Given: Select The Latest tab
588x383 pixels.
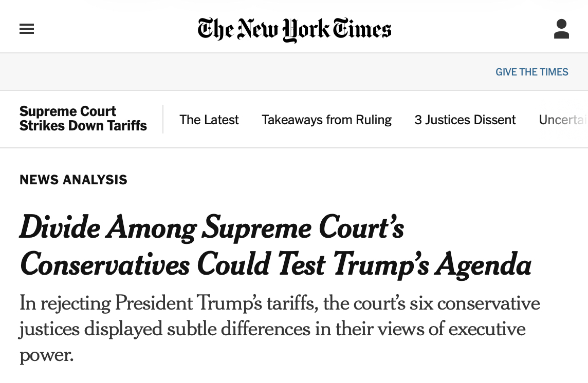Looking at the screenshot, I should point(209,120).
